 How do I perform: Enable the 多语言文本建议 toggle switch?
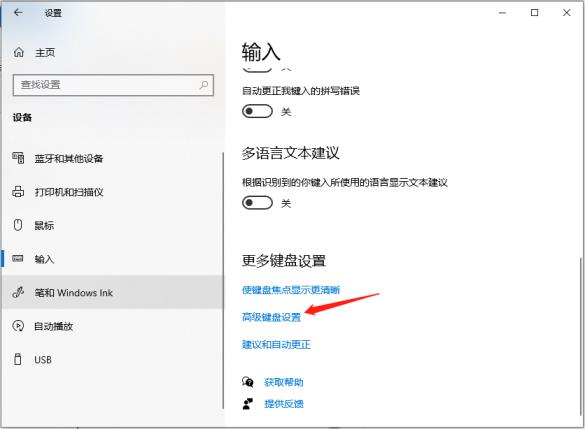(257, 203)
